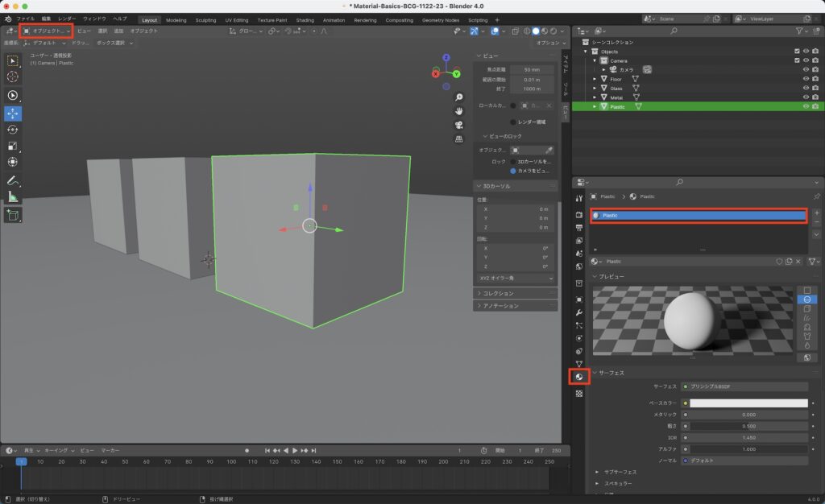Open the プリンシプルBSDF surface shader selector
The width and height of the screenshot is (825, 504).
coord(745,386)
